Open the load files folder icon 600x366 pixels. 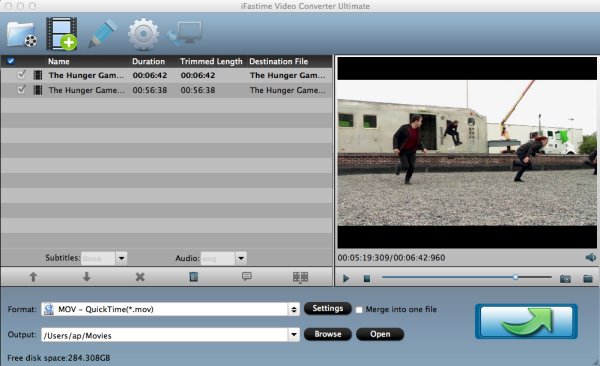(x=22, y=34)
